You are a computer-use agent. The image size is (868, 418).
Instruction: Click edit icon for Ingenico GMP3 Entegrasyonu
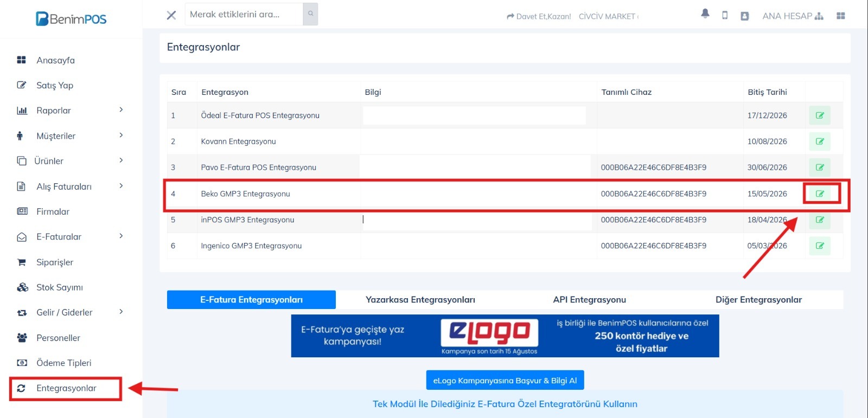click(820, 246)
